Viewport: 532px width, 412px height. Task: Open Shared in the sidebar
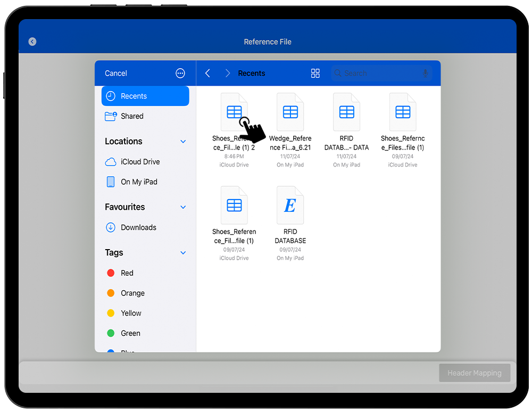pos(132,116)
